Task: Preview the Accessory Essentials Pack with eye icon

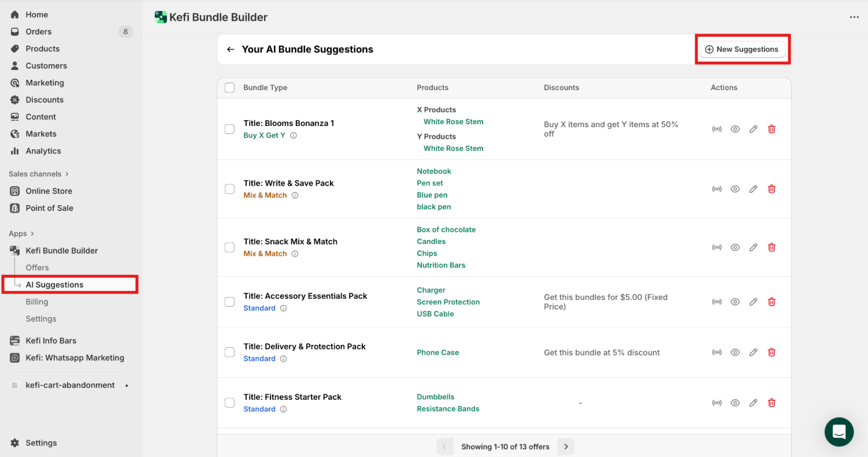Action: [735, 302]
